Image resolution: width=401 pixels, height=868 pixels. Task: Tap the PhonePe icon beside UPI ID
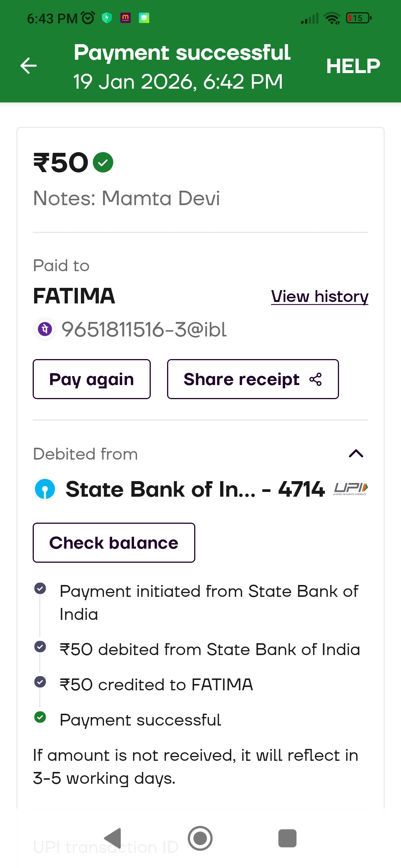click(45, 329)
